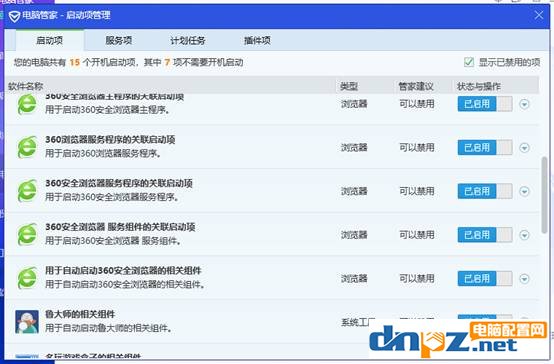Toggle switch for 用于自动启动360安全浏览器的相关组件
This screenshot has width=554, height=364.
point(485,278)
